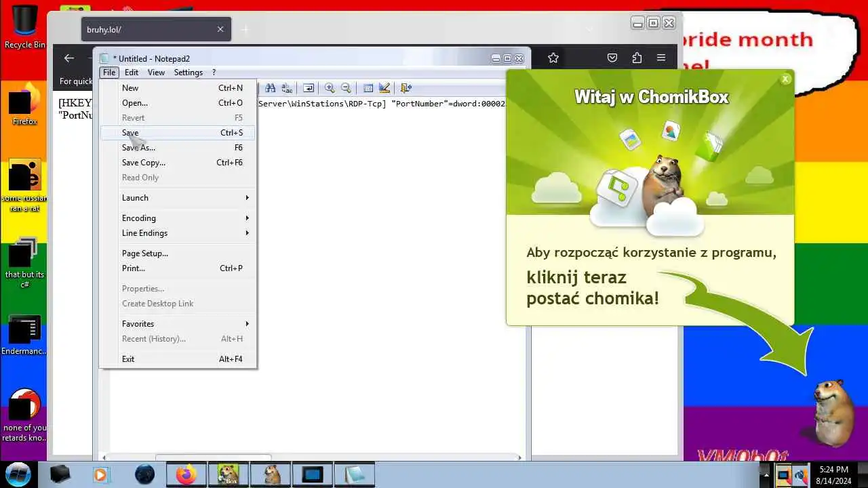Click the Replace icon in Notepad2 toolbar
The width and height of the screenshot is (868, 488).
[x=287, y=88]
